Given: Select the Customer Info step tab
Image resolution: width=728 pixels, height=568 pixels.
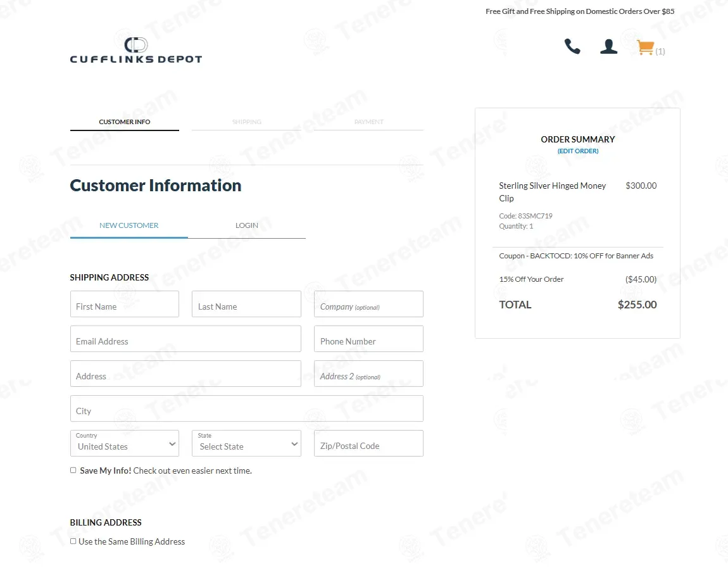Looking at the screenshot, I should click(x=125, y=122).
